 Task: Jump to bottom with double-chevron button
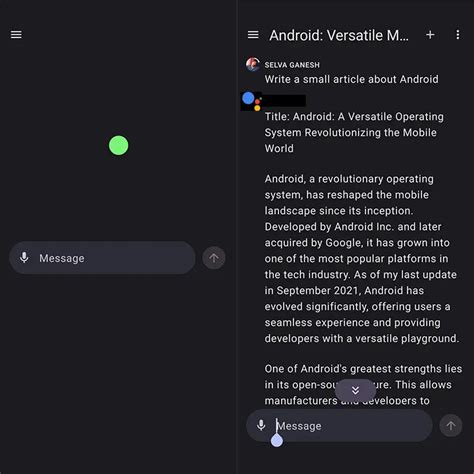(355, 390)
